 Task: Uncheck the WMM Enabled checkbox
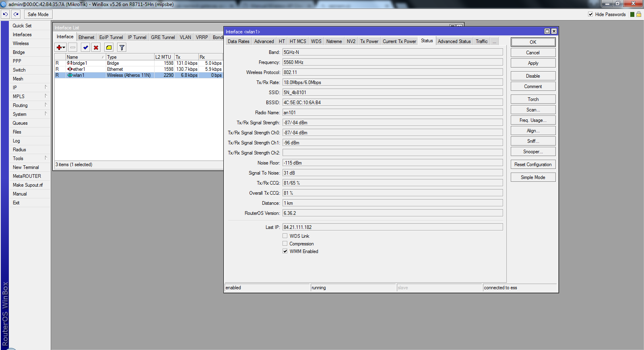click(x=285, y=251)
